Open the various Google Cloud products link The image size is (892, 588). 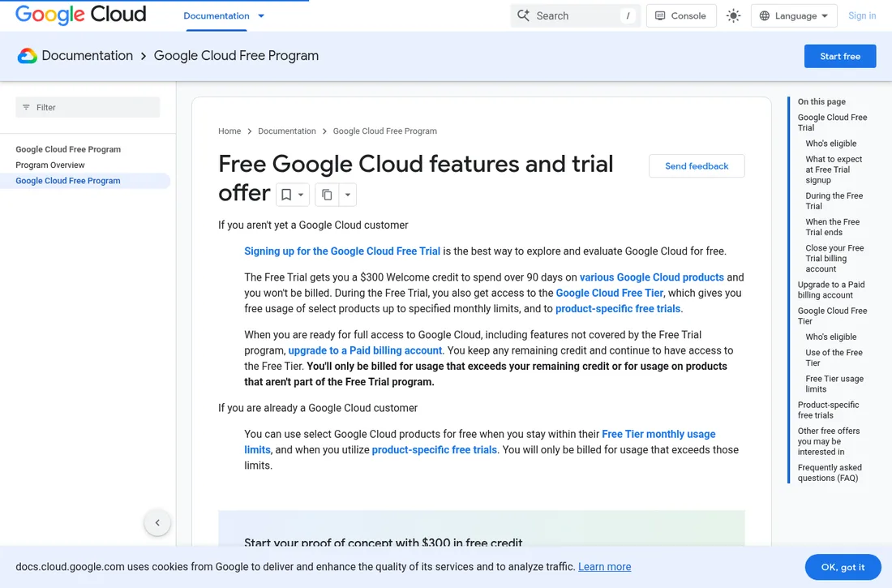651,277
